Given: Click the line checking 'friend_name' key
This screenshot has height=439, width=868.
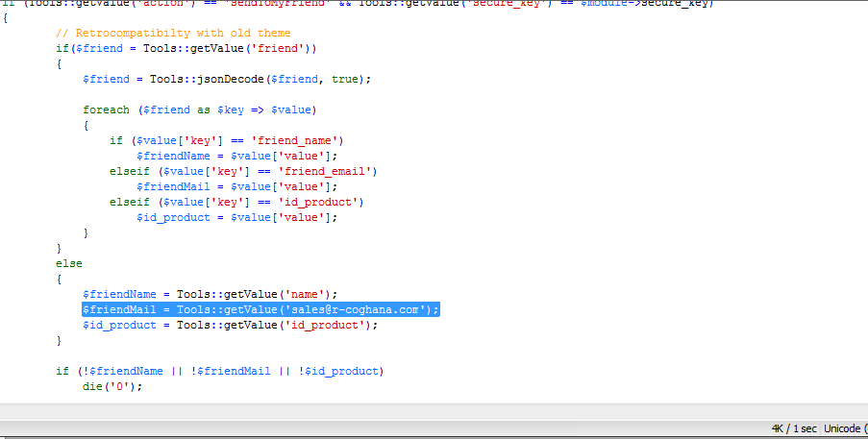Looking at the screenshot, I should [227, 141].
